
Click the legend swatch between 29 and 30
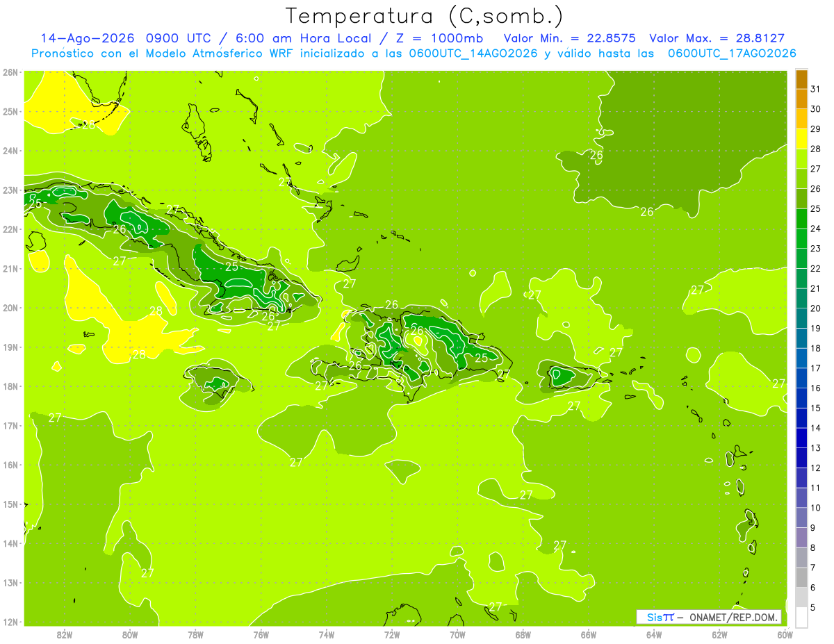801,119
